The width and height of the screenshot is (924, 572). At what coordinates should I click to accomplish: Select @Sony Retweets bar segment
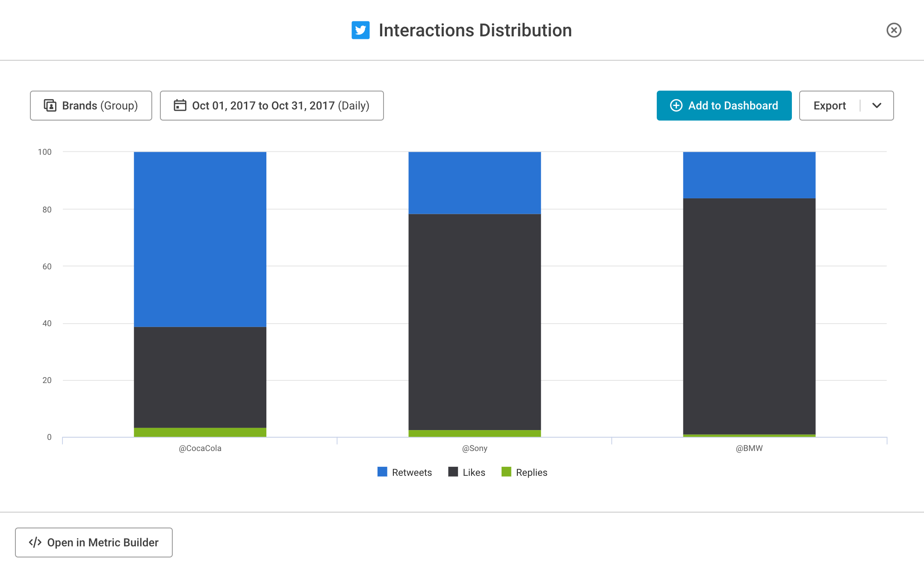(475, 183)
